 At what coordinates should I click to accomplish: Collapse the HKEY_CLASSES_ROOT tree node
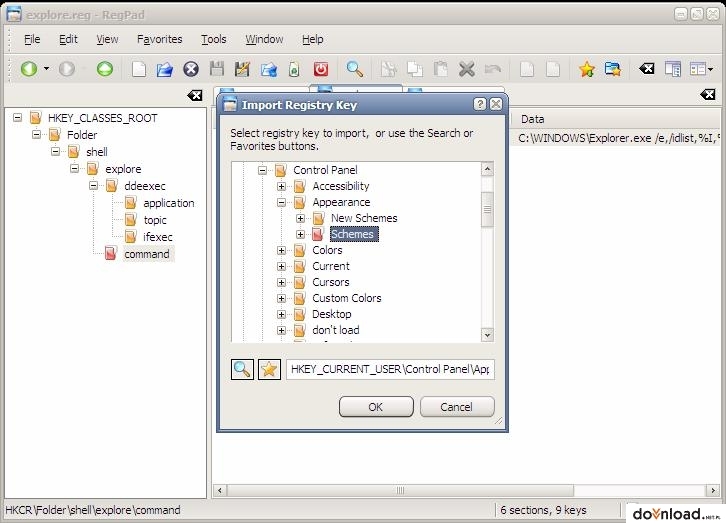17,118
